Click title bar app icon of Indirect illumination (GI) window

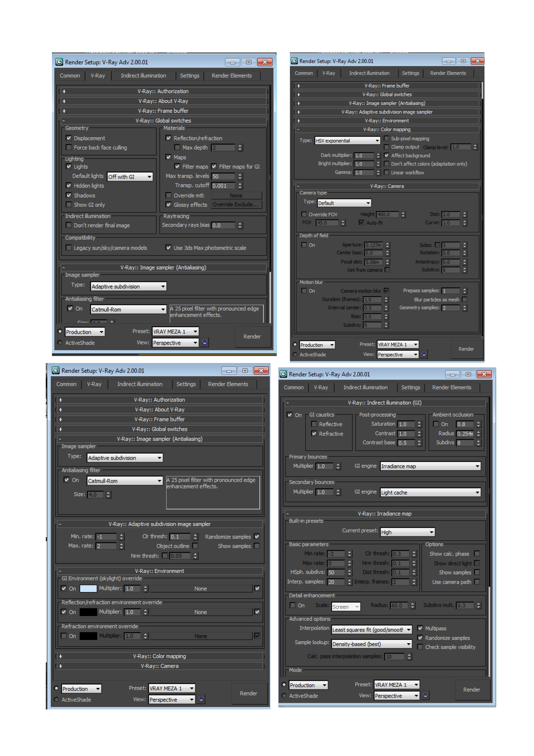click(283, 374)
